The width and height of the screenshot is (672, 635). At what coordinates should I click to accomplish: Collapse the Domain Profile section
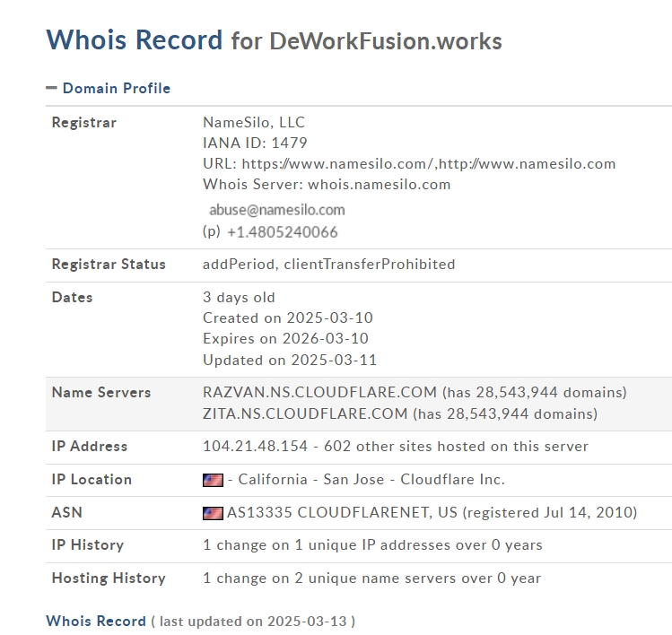[51, 88]
